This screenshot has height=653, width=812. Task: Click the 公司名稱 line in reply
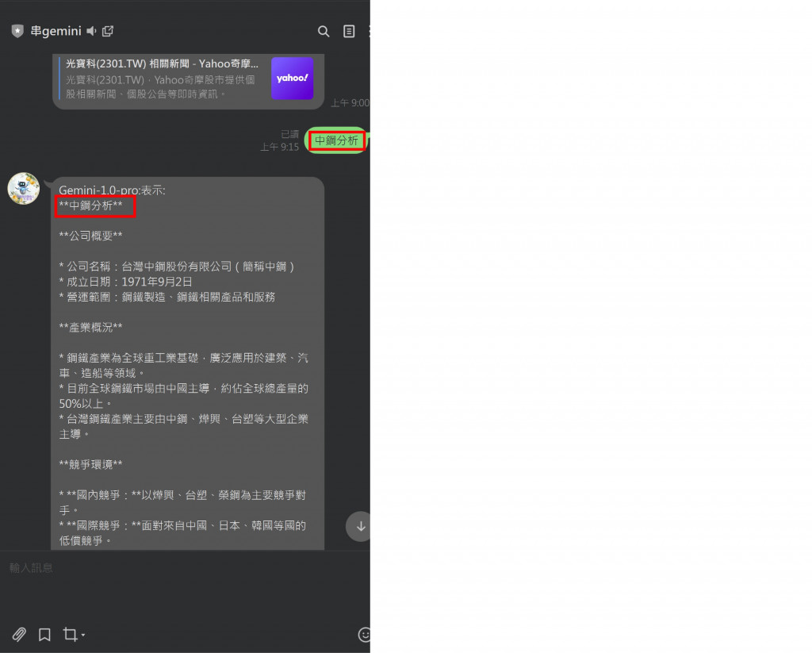(x=177, y=267)
